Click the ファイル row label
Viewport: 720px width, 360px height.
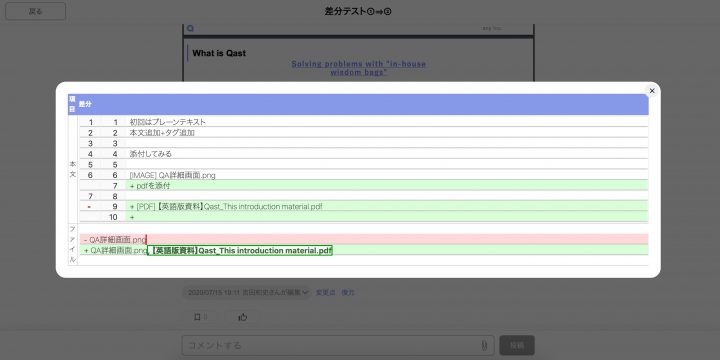click(73, 244)
